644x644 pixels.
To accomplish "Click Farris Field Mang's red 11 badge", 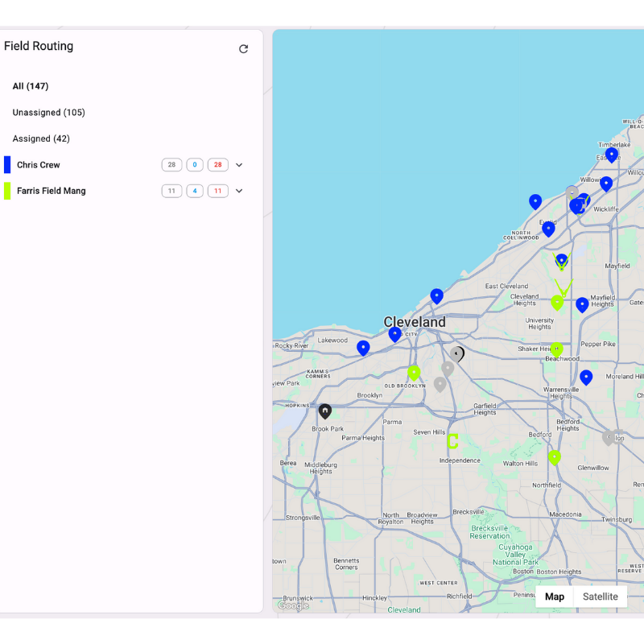I will pos(217,191).
